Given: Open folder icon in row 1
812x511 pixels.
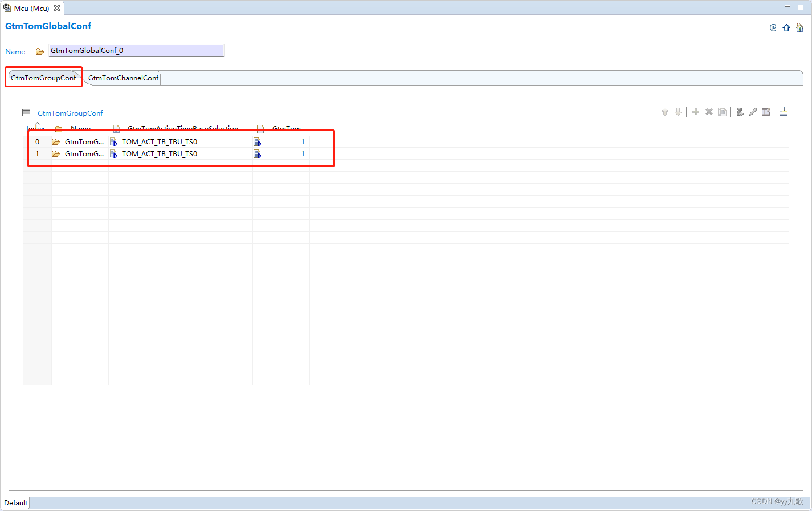Looking at the screenshot, I should pos(56,154).
